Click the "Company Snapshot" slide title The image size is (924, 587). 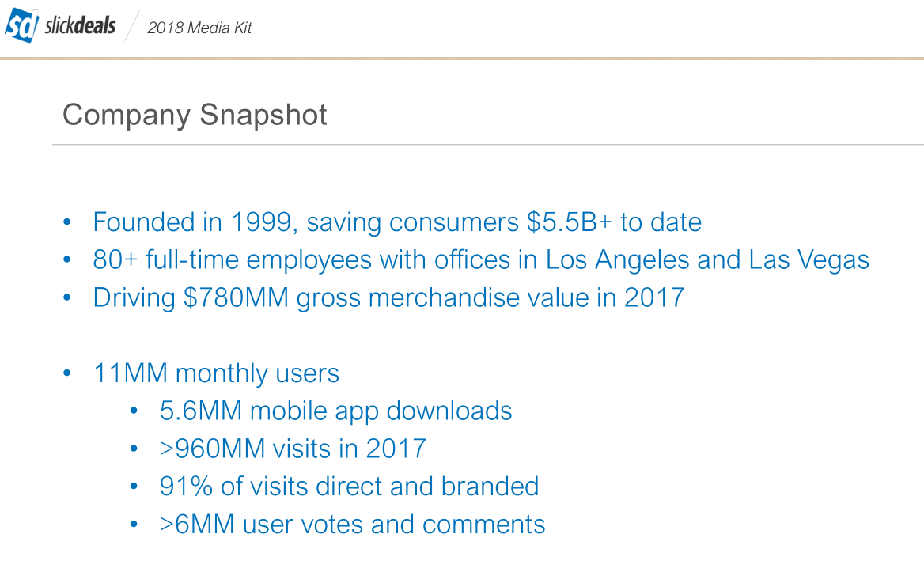[x=195, y=116]
